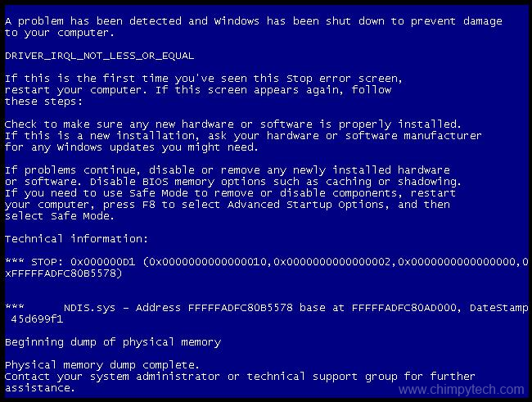Viewport: 532px width, 402px height.
Task: Click 'Beginning dump of physical memory' line
Action: tap(113, 342)
